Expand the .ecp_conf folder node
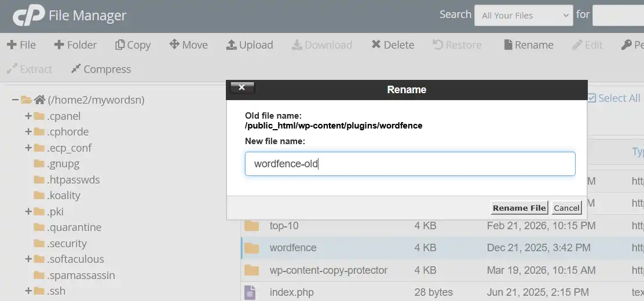 (x=28, y=148)
